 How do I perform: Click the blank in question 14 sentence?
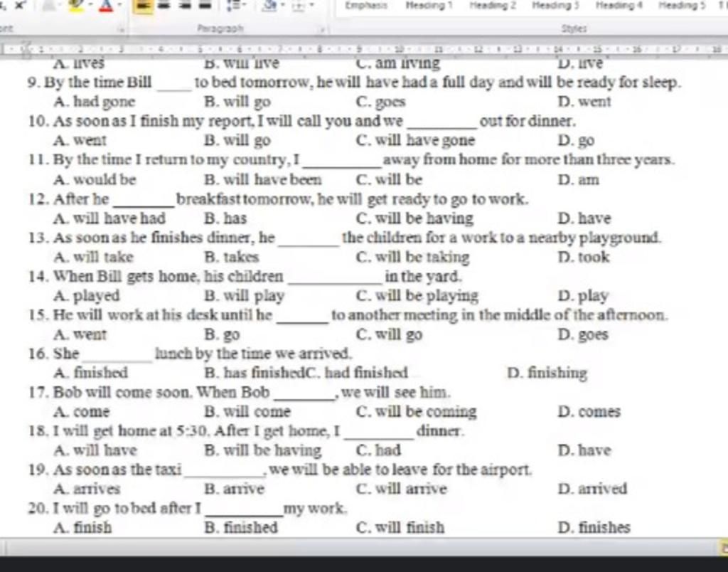pyautogui.click(x=335, y=279)
